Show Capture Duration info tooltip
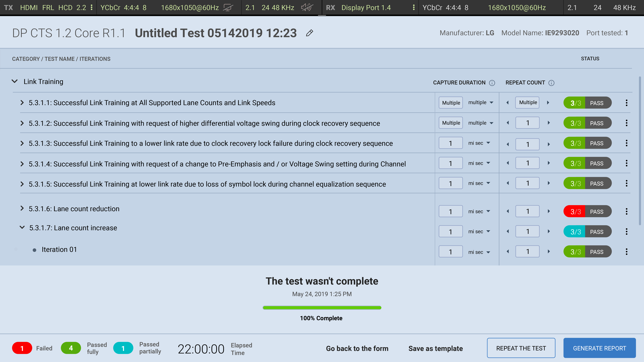The image size is (644, 362). 492,83
